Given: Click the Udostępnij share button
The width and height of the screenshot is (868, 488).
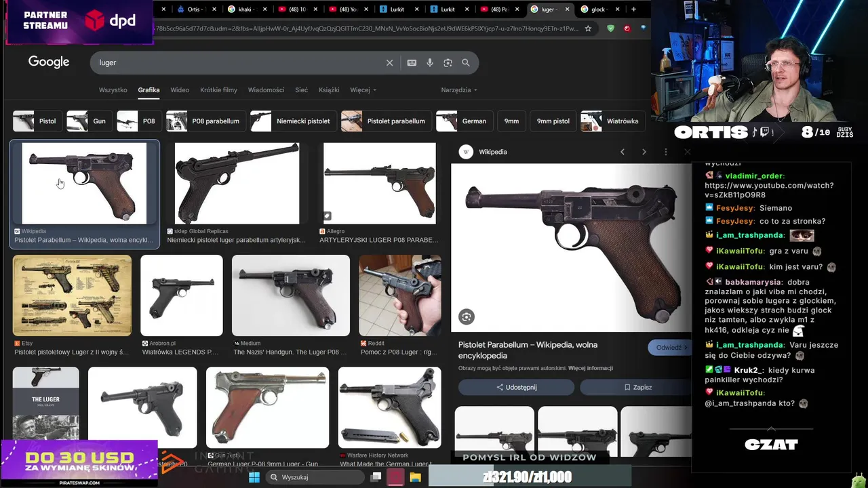Looking at the screenshot, I should (516, 387).
